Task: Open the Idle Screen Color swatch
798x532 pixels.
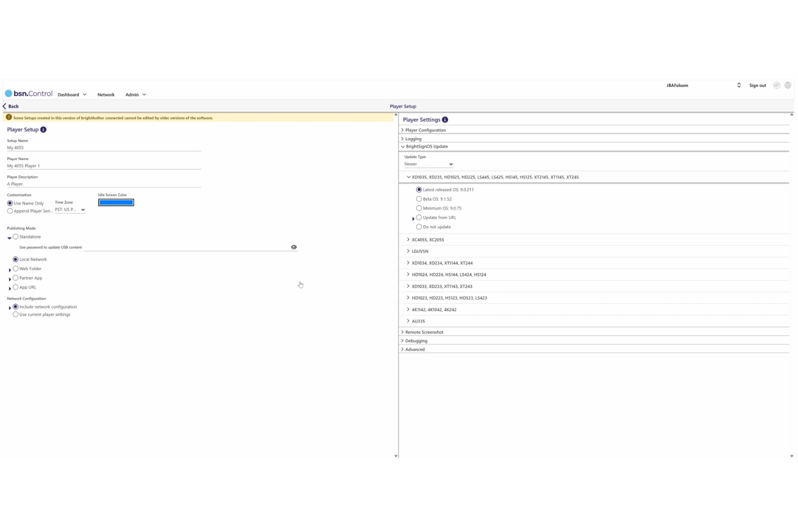Action: coord(116,203)
